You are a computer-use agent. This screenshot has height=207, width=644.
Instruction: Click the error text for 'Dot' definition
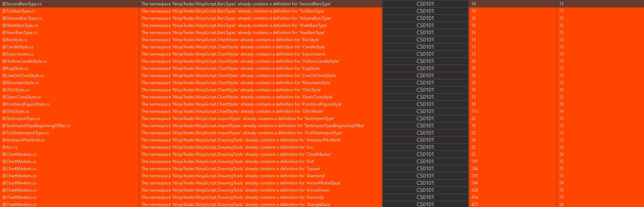(228, 162)
